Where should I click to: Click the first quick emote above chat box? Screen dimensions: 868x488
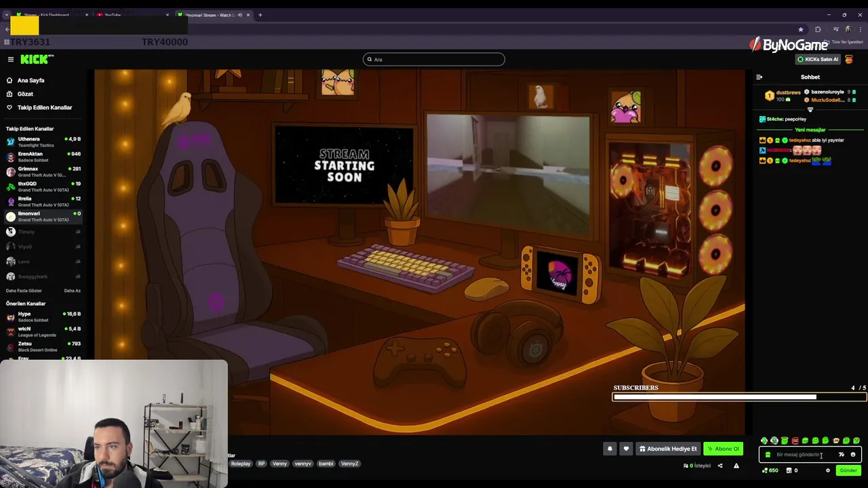pos(764,441)
